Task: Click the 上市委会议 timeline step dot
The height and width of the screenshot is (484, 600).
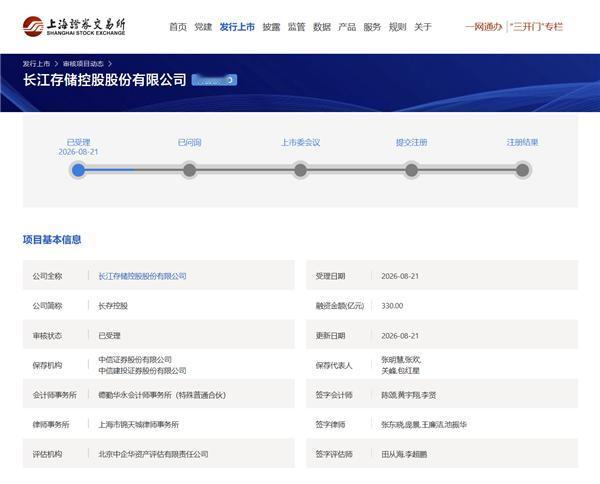Action: (300, 170)
